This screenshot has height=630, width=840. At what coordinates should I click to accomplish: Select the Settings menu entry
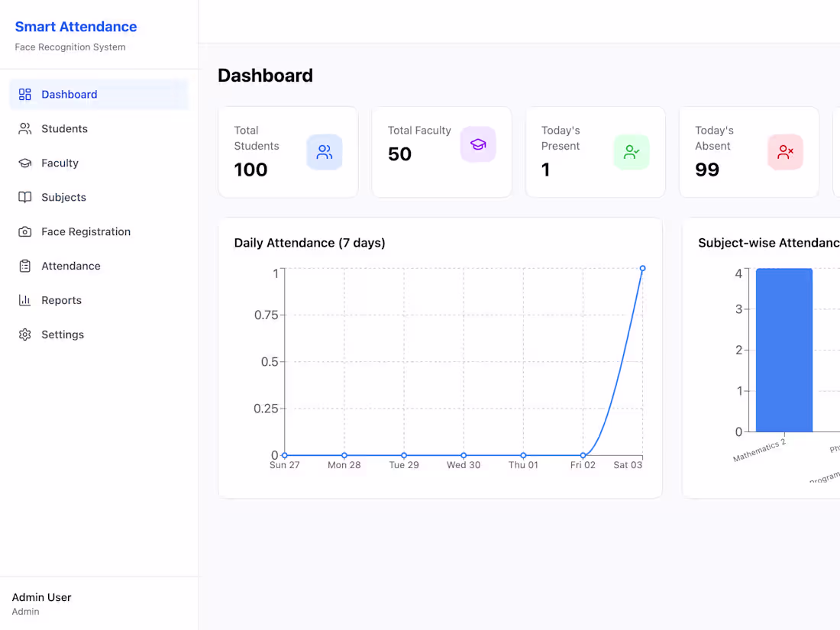coord(99,334)
